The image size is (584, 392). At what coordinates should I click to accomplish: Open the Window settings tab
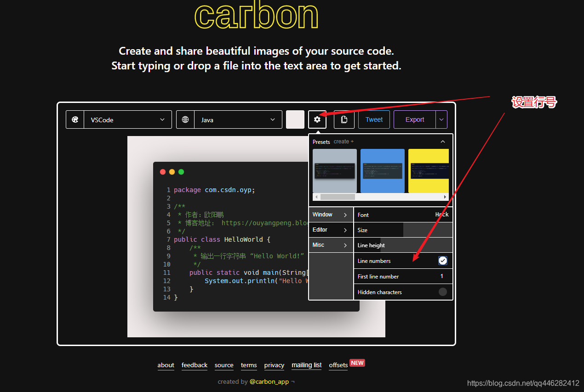click(x=331, y=215)
